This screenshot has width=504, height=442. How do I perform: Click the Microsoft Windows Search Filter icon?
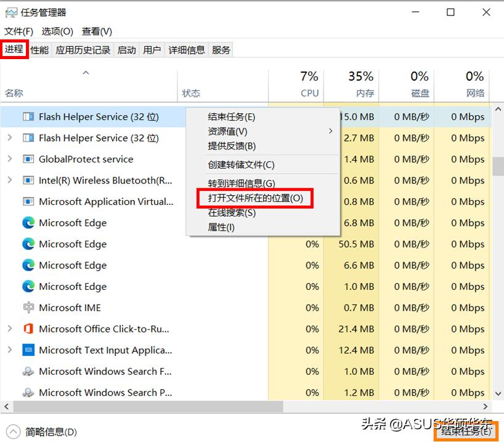27,372
